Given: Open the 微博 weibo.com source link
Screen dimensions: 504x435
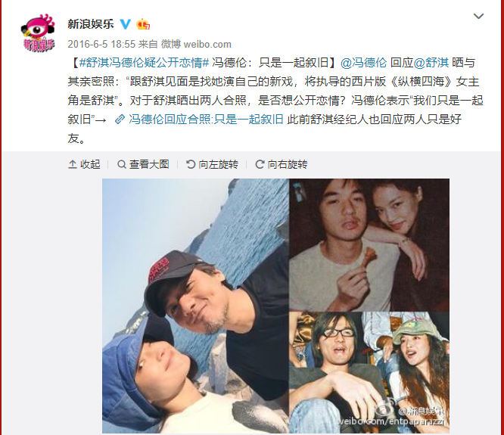Looking at the screenshot, I should point(196,44).
